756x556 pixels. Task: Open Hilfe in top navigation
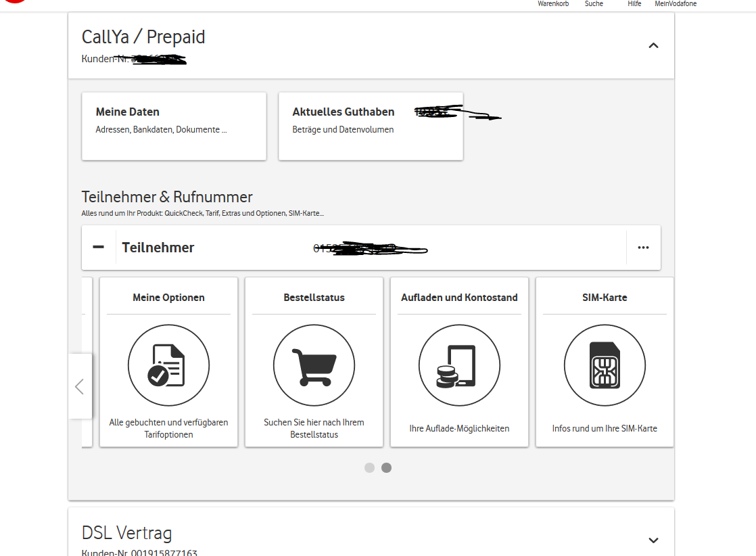[x=634, y=4]
